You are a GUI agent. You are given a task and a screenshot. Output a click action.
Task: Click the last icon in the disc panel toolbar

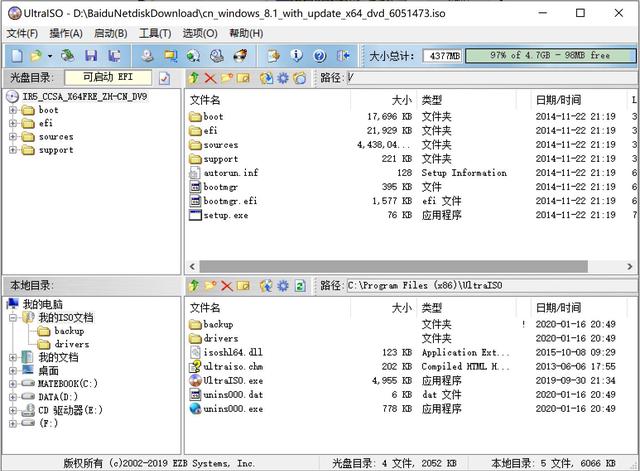(300, 78)
